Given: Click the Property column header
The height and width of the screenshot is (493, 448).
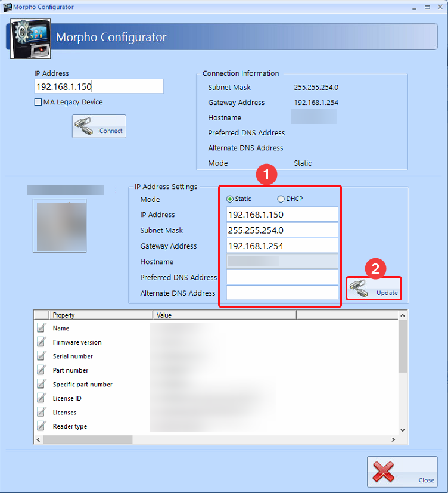Looking at the screenshot, I should point(101,315).
